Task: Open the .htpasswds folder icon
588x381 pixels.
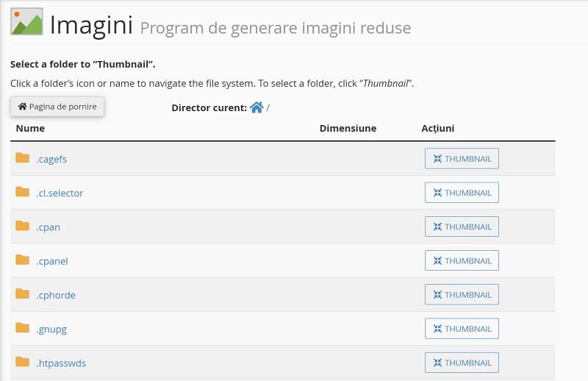Action: 23,362
